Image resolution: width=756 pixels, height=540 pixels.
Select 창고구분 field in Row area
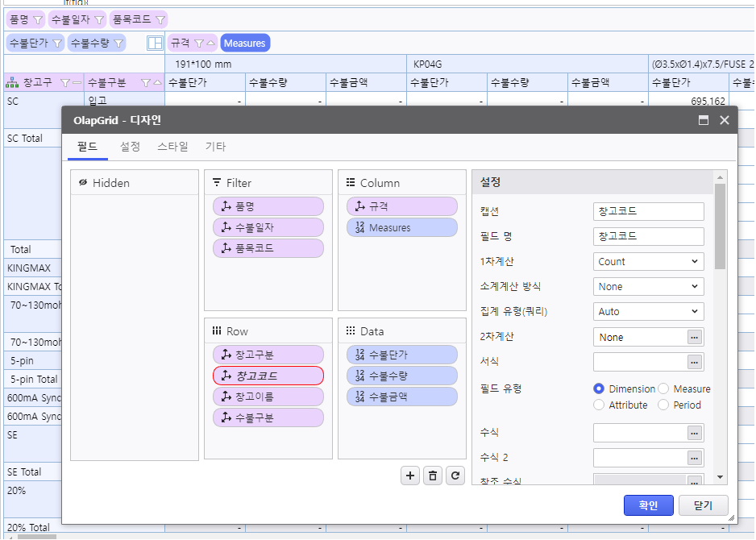coord(268,355)
